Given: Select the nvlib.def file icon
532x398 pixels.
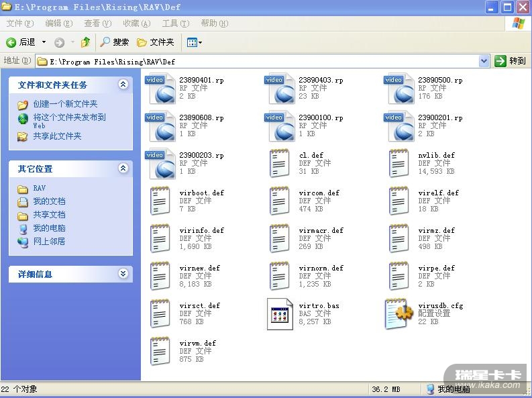Looking at the screenshot, I should 398,164.
